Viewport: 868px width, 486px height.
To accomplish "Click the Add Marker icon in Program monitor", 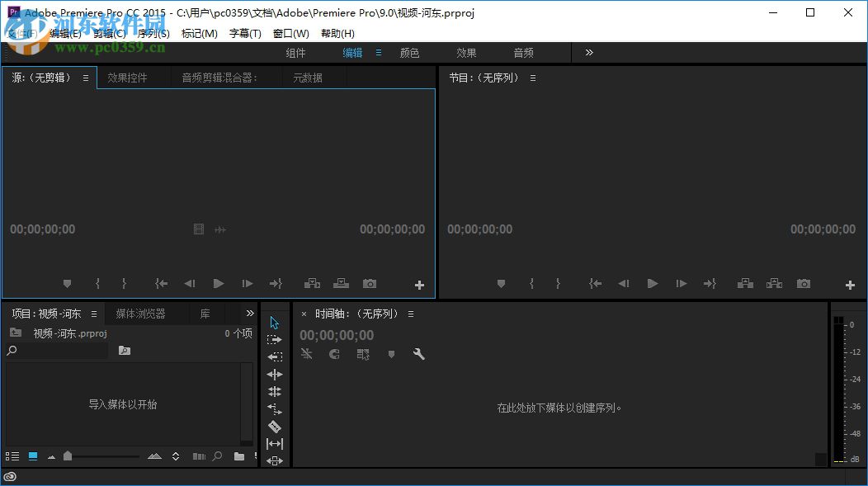I will (x=501, y=283).
